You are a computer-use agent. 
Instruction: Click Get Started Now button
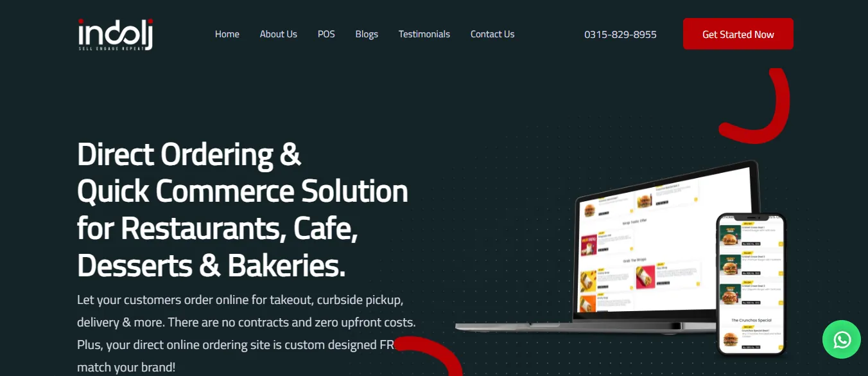pos(738,34)
